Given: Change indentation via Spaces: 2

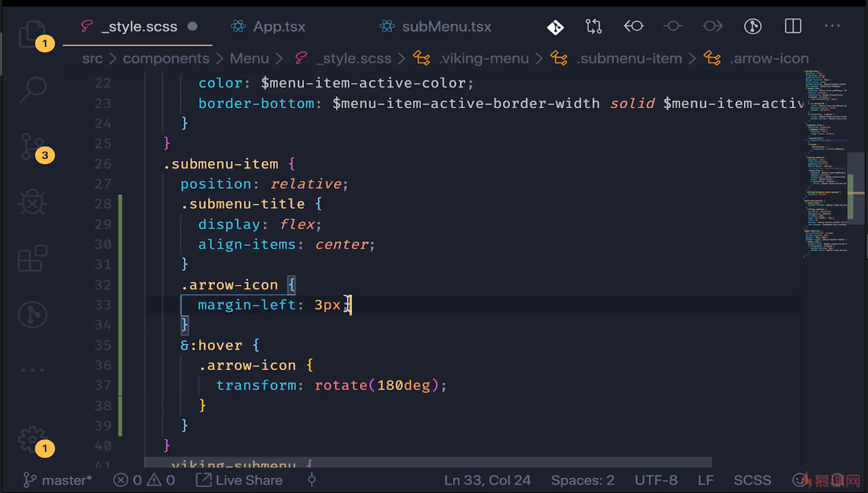Looking at the screenshot, I should (582, 480).
